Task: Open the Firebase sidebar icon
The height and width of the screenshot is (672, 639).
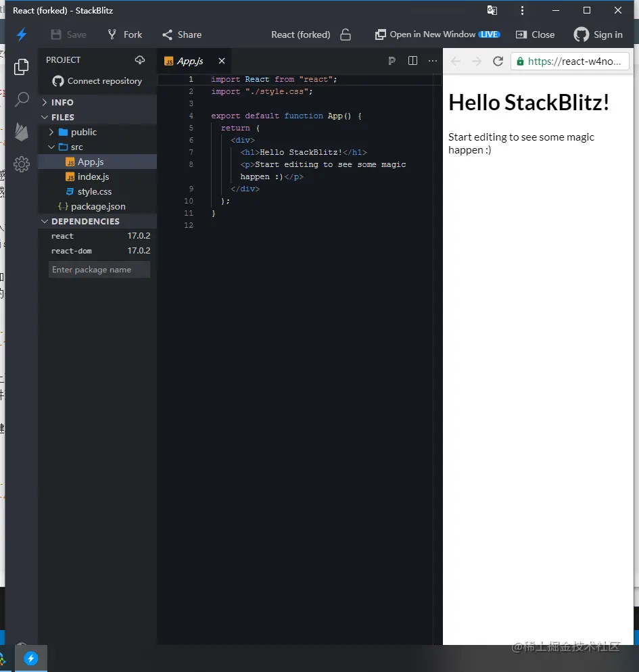Action: [x=22, y=132]
